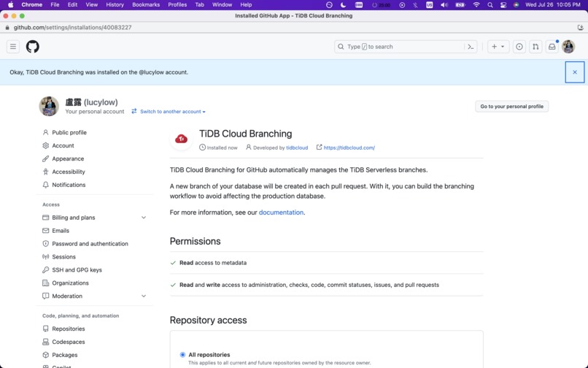
Task: Click the Permissions heading
Action: click(x=195, y=242)
